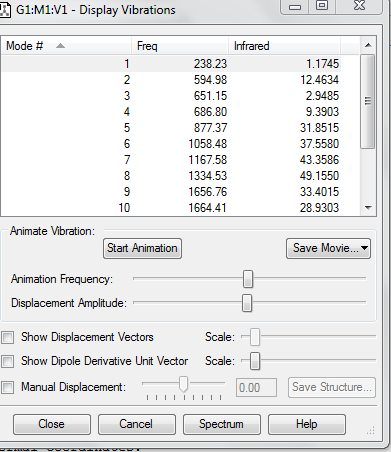Image resolution: width=391 pixels, height=452 pixels.
Task: Click infrared value 1.1745
Action: [322, 64]
